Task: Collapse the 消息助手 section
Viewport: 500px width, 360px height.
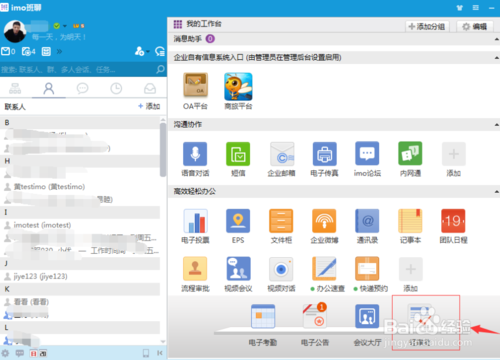Action: pos(496,39)
